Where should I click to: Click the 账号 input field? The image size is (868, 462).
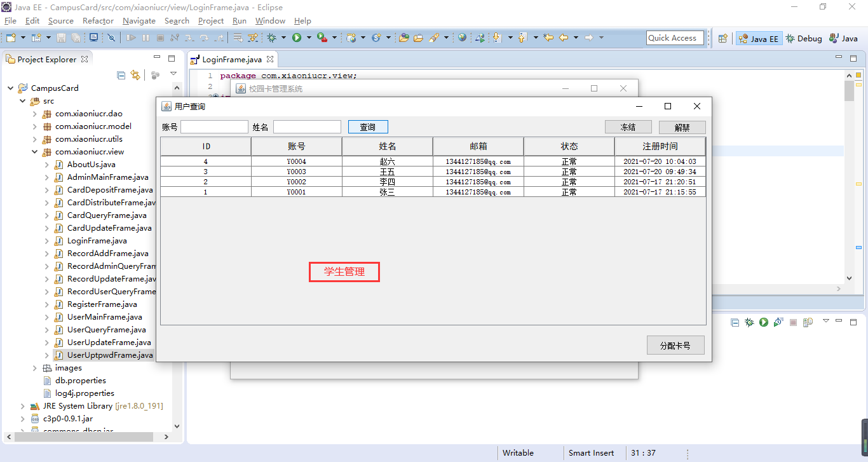click(x=214, y=127)
